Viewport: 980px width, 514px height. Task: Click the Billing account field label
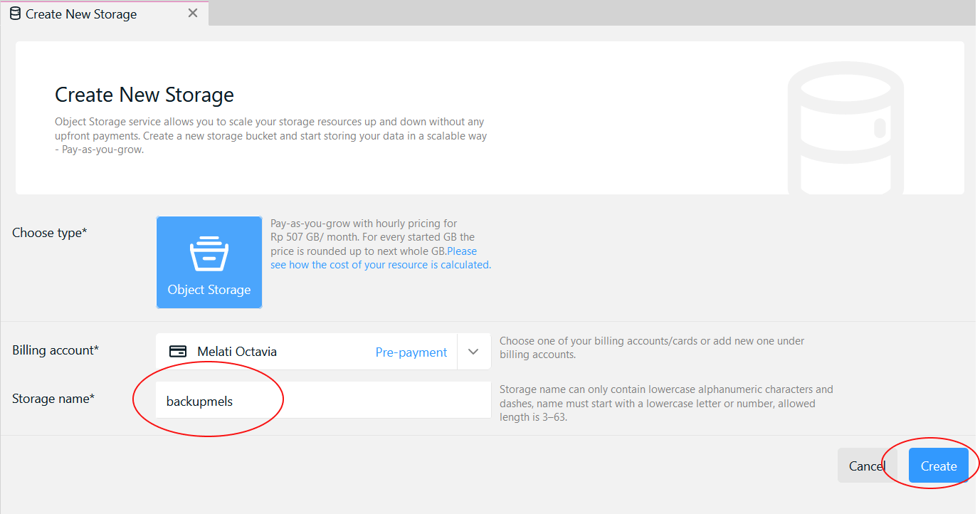56,350
